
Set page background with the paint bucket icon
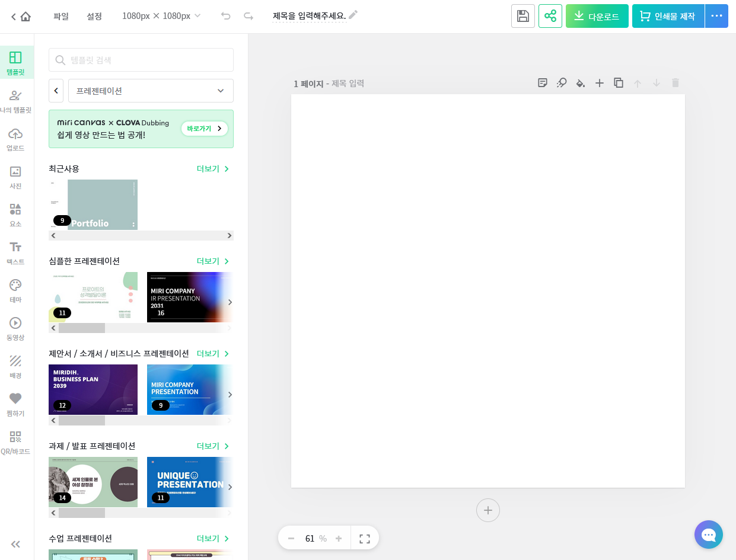tap(580, 83)
